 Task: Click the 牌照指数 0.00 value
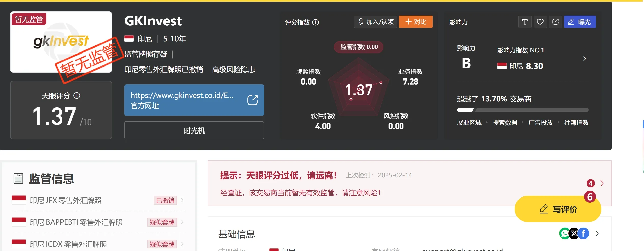coord(309,82)
